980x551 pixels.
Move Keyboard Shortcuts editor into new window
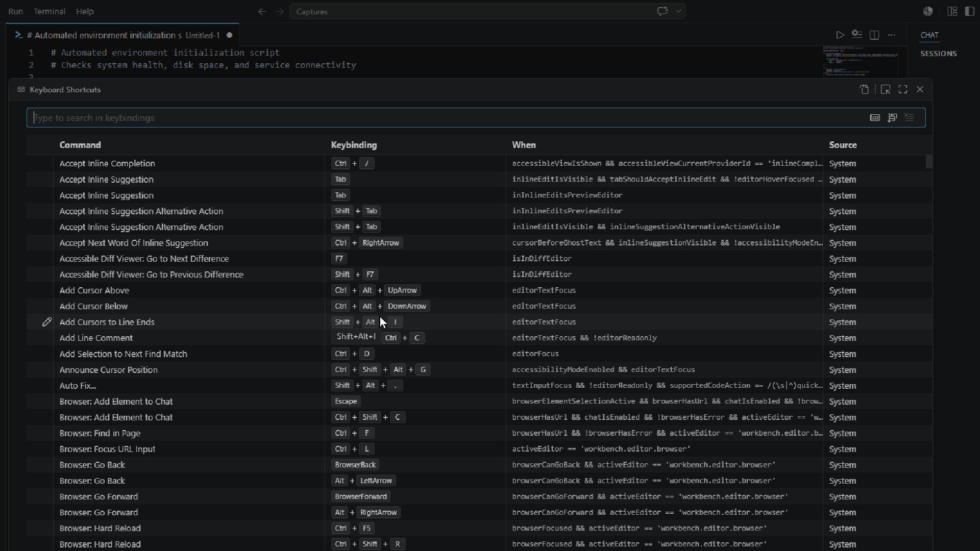[886, 90]
